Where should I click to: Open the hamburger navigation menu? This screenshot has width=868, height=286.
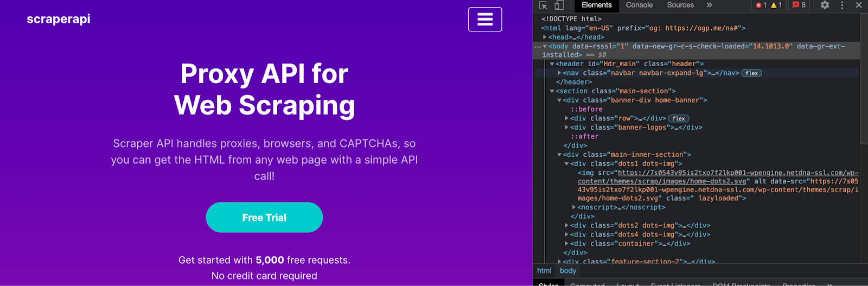click(485, 20)
